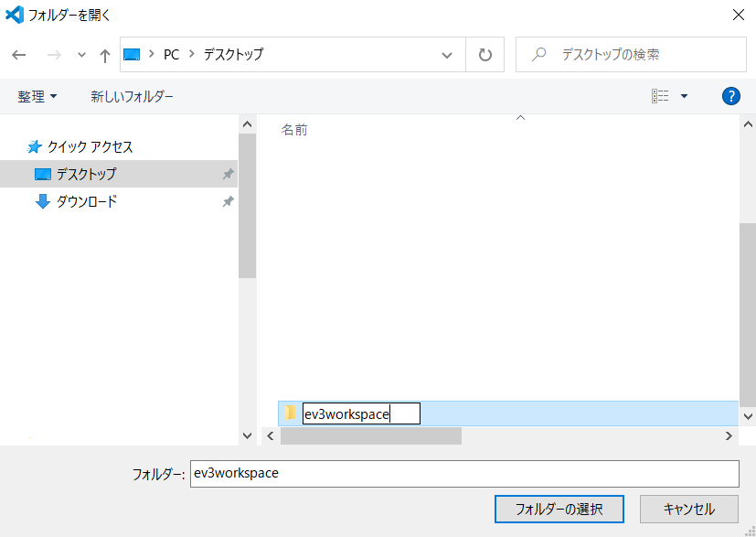Click horizontal scrollbar right arrow
Screen dimensions: 756x537
729,436
